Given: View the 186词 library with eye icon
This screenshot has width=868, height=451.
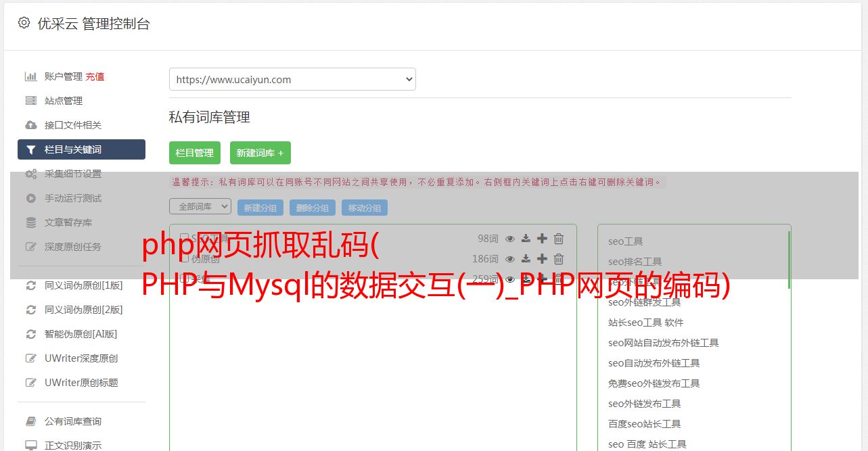Looking at the screenshot, I should tap(510, 259).
